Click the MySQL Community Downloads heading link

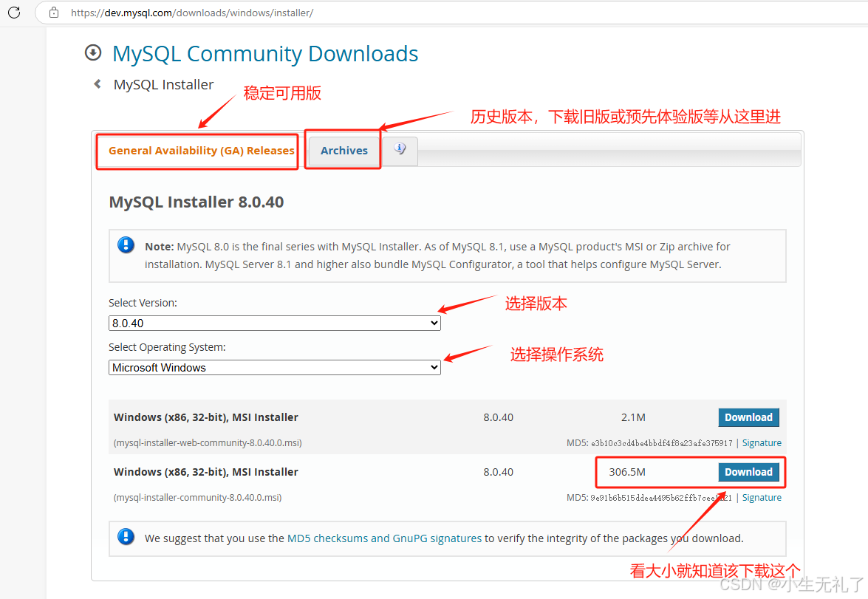tap(265, 54)
